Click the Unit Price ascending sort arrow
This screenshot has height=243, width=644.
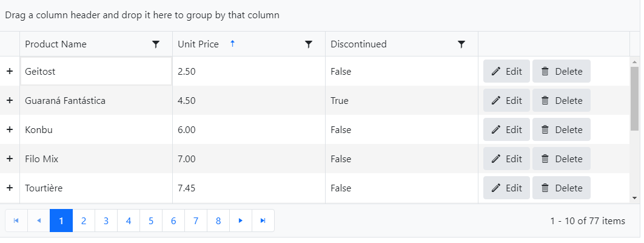(232, 44)
